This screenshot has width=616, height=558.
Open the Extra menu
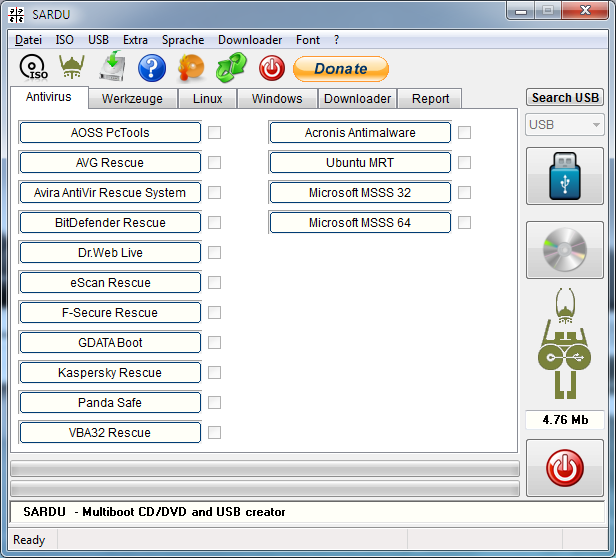pos(135,40)
